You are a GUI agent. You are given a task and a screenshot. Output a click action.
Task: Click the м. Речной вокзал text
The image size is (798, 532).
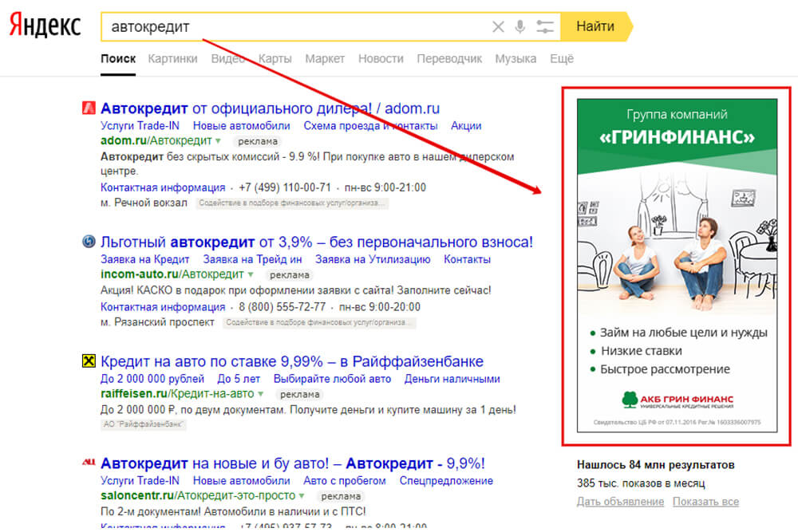click(144, 203)
